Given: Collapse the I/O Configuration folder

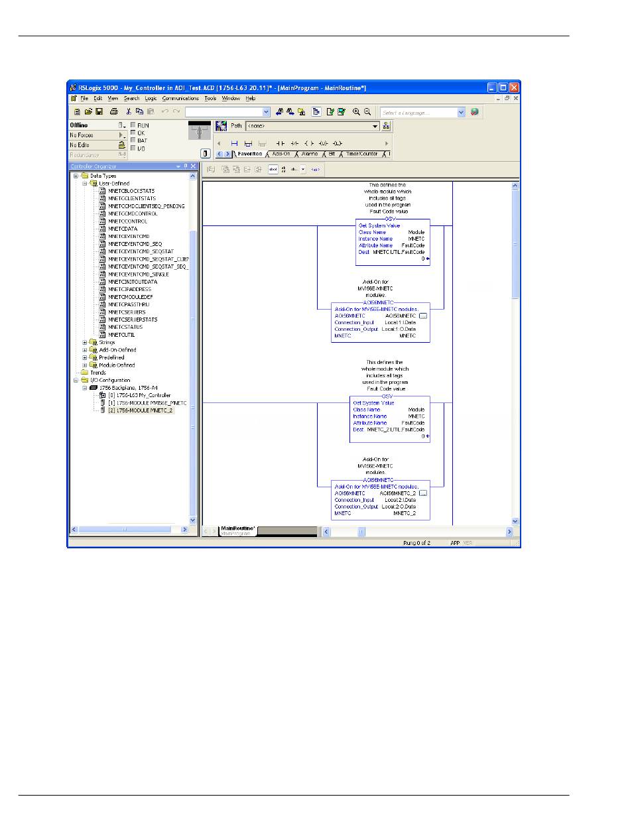Looking at the screenshot, I should pos(76,380).
